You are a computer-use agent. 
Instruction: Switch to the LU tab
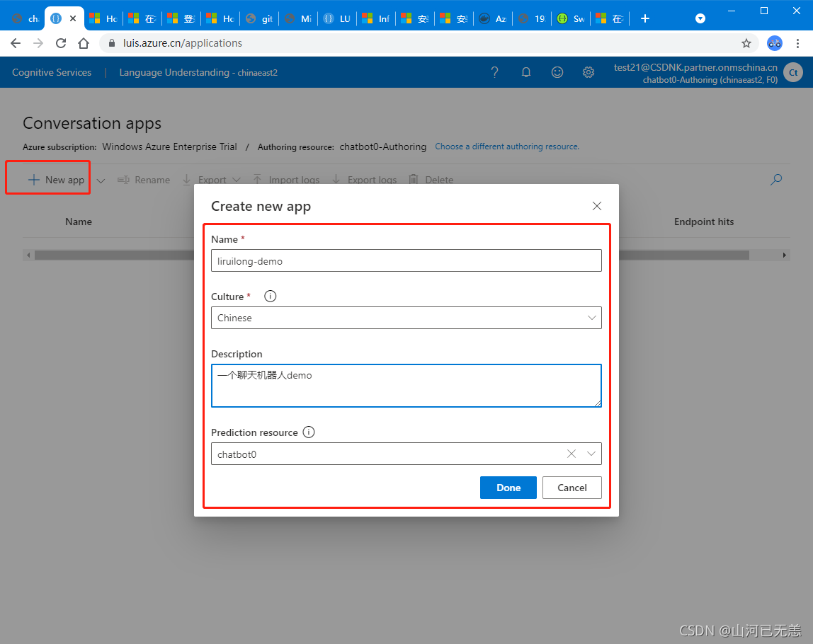click(x=337, y=18)
